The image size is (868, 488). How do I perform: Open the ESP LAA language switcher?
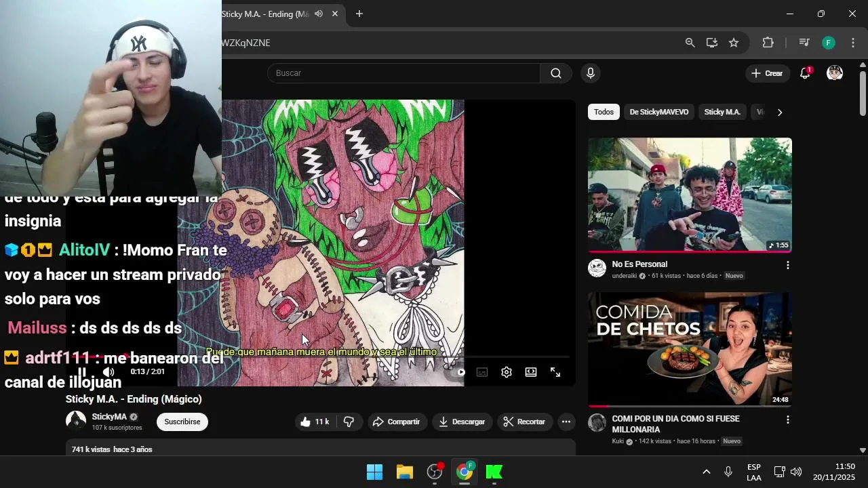[x=753, y=472]
